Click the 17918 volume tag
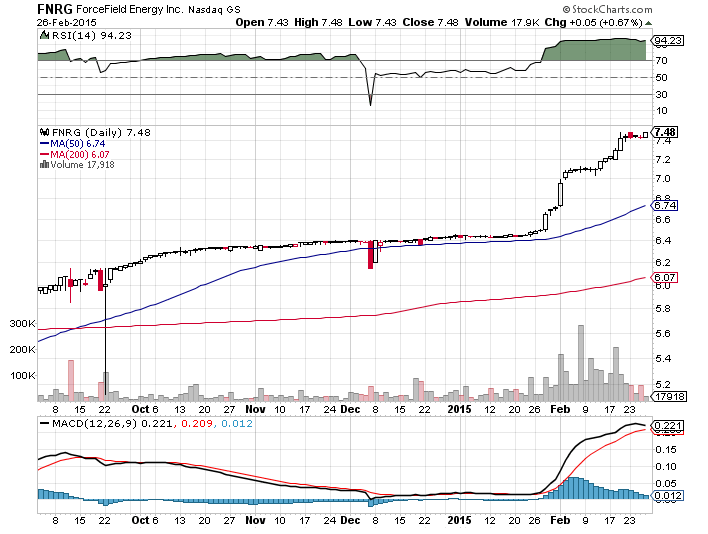The width and height of the screenshot is (708, 534). click(x=668, y=396)
